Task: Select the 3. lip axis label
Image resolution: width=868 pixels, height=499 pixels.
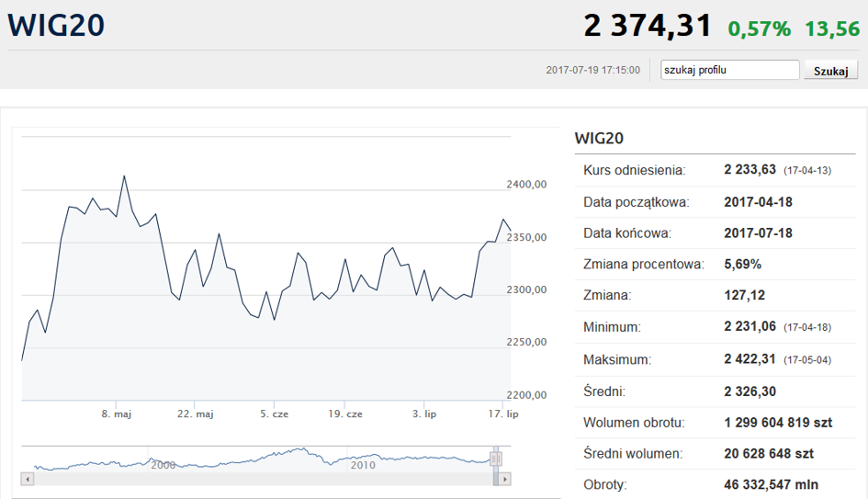Action: tap(424, 414)
